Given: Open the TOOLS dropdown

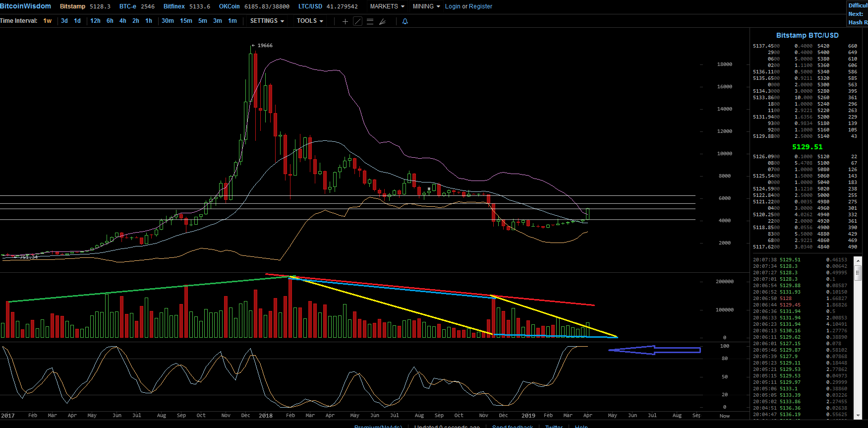Looking at the screenshot, I should [310, 21].
